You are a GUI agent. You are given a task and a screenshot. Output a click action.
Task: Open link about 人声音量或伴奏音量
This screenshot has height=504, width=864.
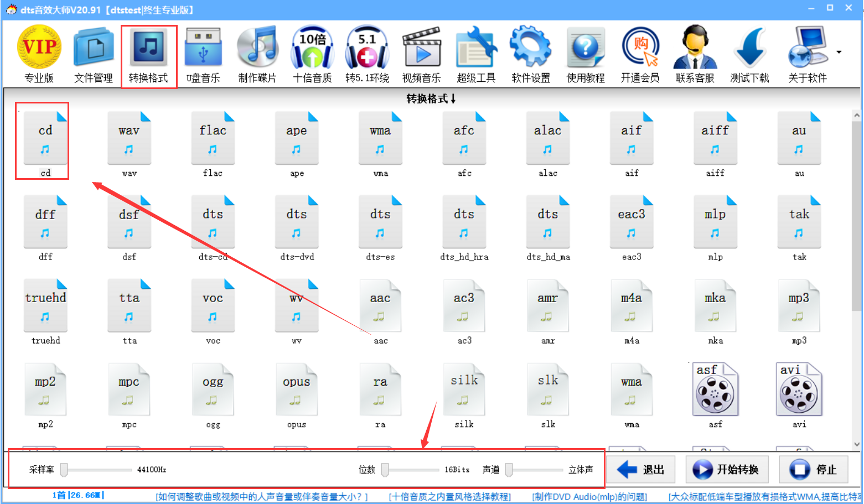click(262, 497)
